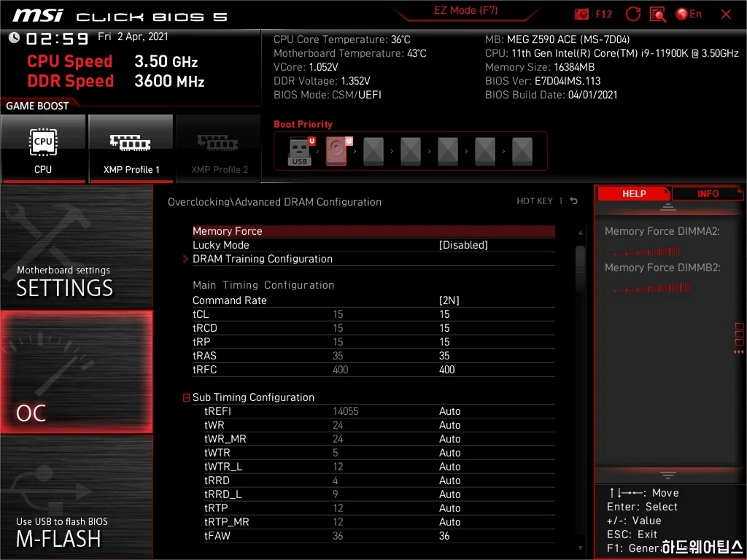Change tWTR Auto setting

tap(449, 452)
